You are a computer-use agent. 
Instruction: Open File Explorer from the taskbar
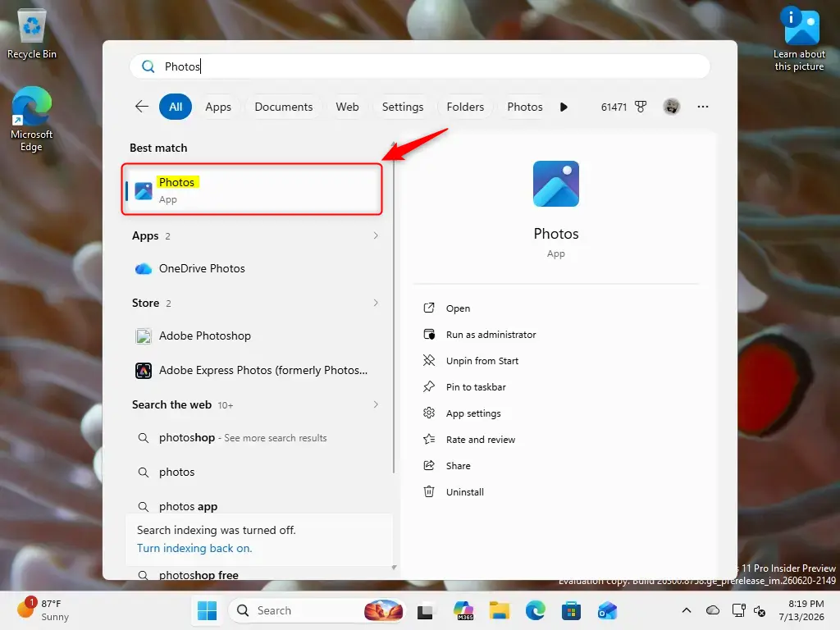(x=500, y=610)
